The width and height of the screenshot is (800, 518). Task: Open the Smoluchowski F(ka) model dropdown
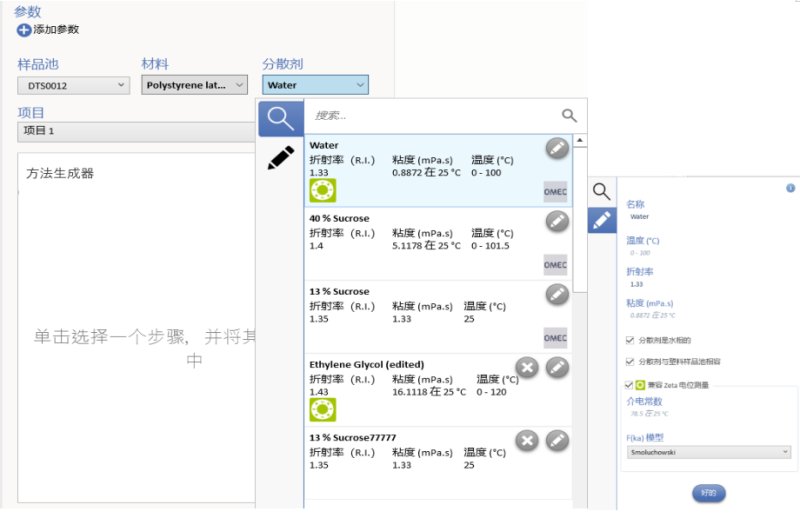708,452
